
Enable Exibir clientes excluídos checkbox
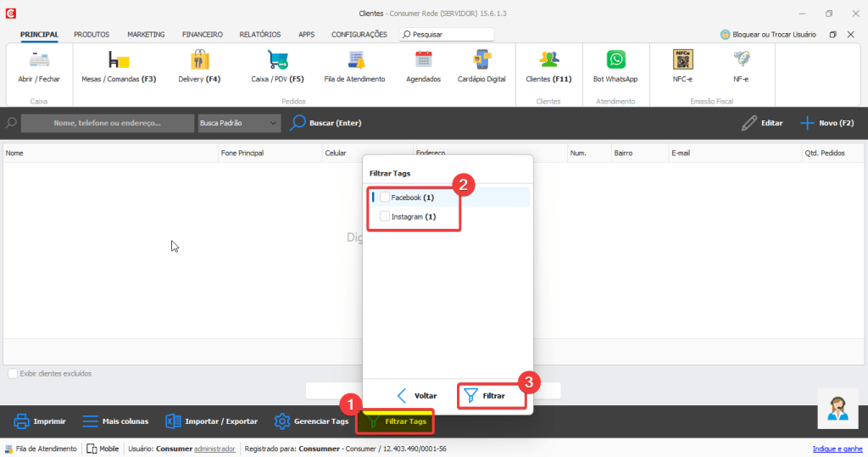point(13,374)
